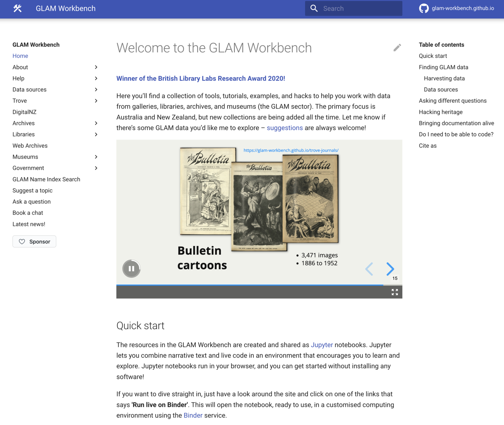This screenshot has height=425, width=504.
Task: Expand the Archives section chevron
Action: click(96, 123)
